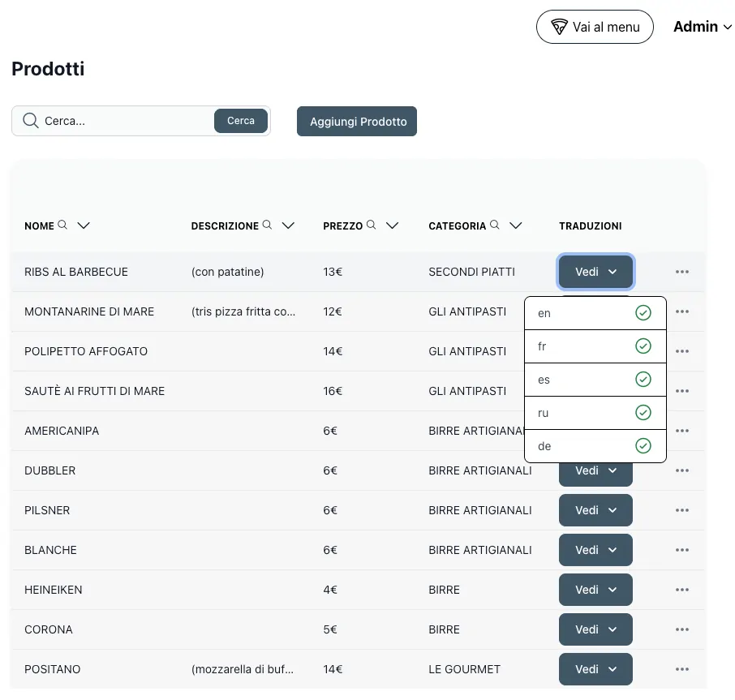The width and height of the screenshot is (735, 700).
Task: Click the green checkmark for de translation
Action: click(x=643, y=445)
